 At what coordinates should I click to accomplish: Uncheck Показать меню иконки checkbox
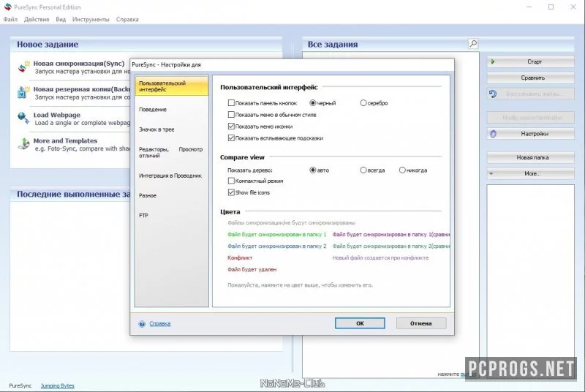coord(231,126)
